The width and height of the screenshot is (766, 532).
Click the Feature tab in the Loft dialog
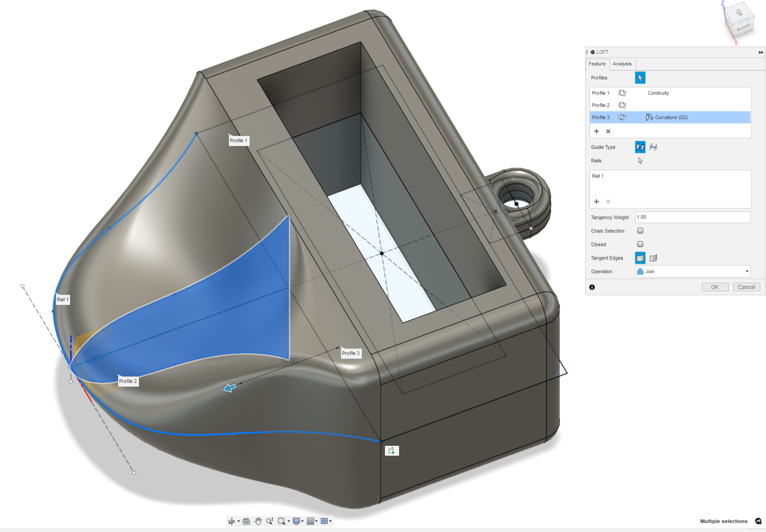598,64
